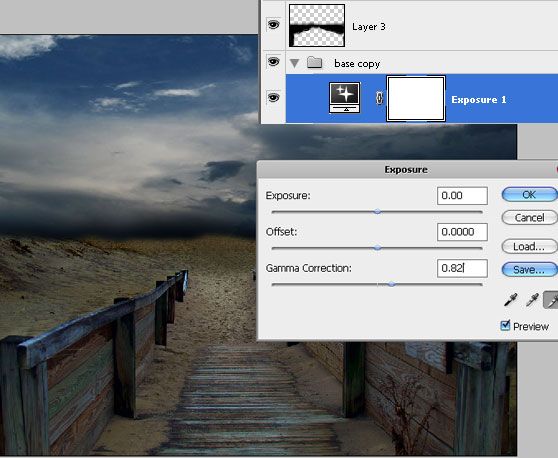Toggle visibility of the base copy group
This screenshot has height=458, width=558.
(273, 62)
